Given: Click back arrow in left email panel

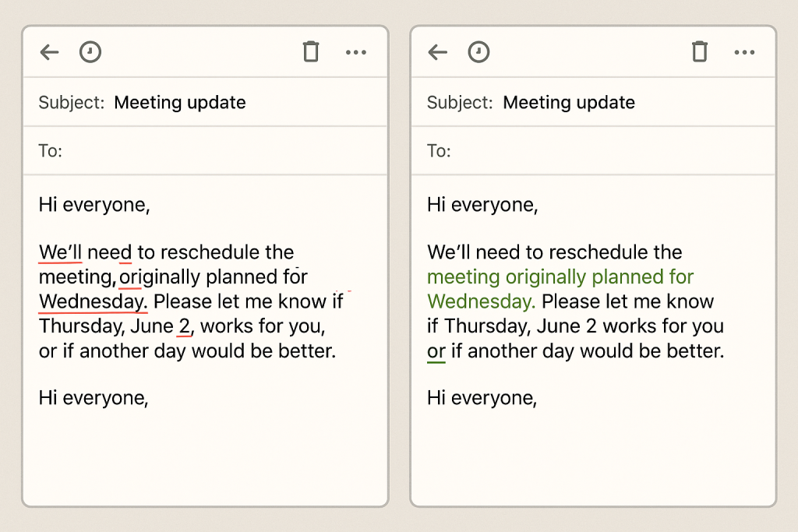Looking at the screenshot, I should 49,52.
